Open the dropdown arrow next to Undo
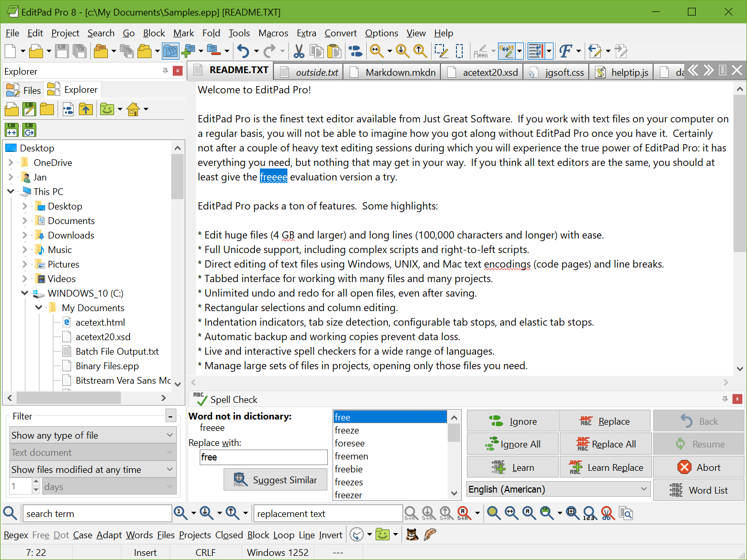 point(256,51)
